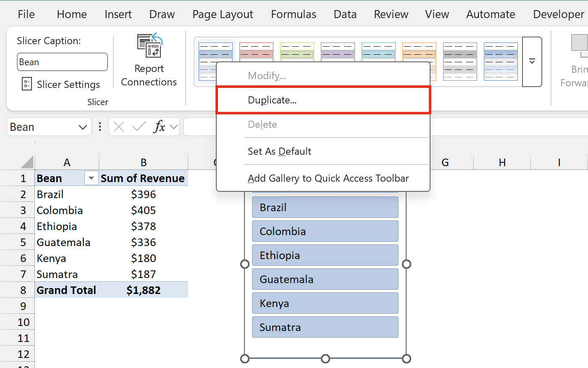The height and width of the screenshot is (368, 588).
Task: Select the $405 revenue cell
Action: (x=144, y=210)
